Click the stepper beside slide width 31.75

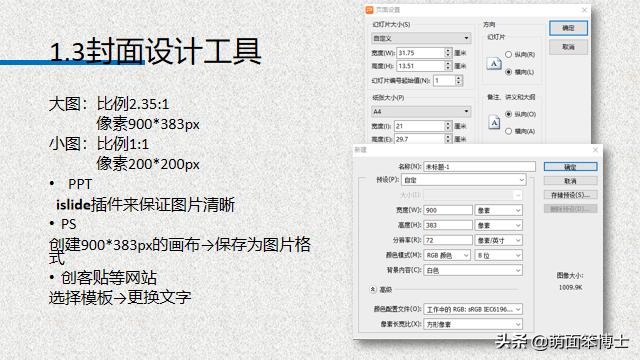448,53
